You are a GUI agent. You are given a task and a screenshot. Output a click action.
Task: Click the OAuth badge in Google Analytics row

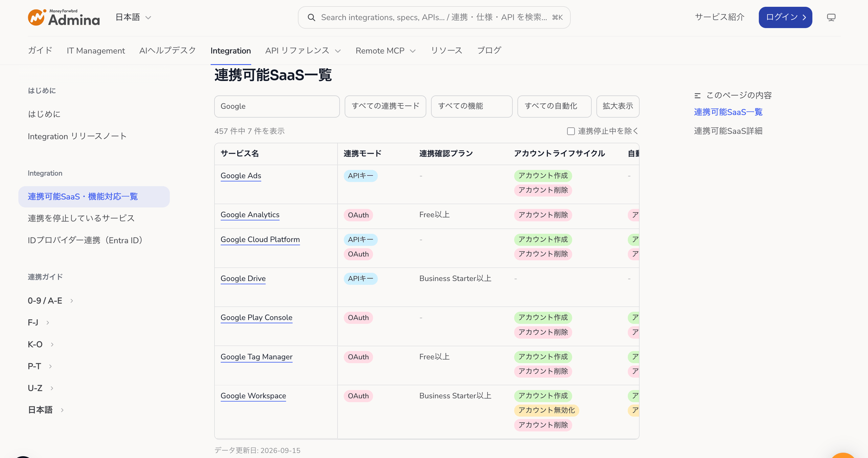coord(359,215)
